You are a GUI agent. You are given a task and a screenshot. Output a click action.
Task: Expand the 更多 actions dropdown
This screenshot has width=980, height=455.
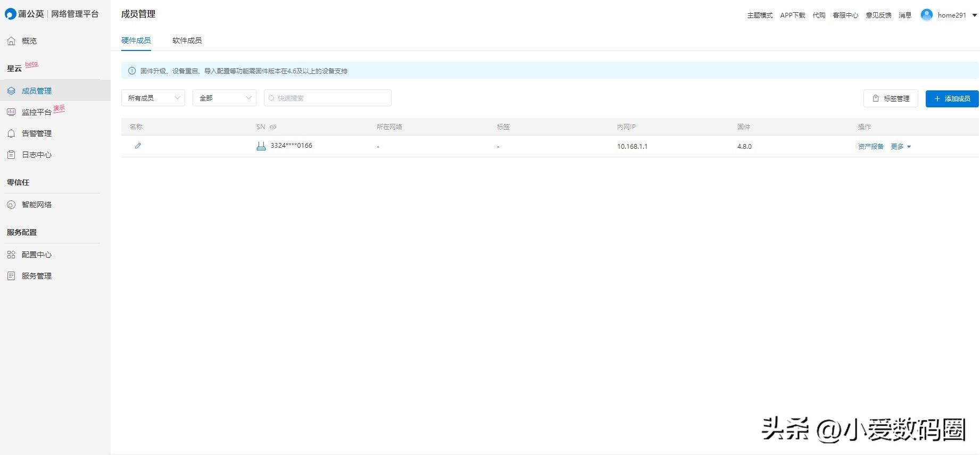coord(901,147)
